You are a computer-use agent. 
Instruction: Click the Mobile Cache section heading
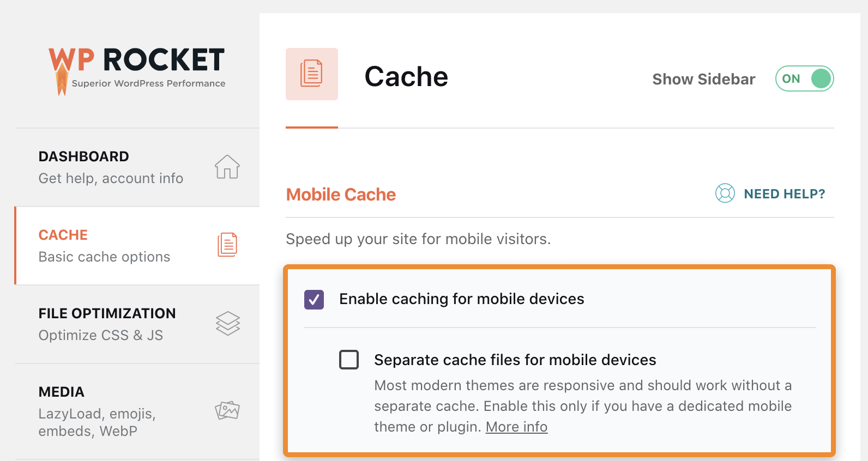(x=341, y=195)
